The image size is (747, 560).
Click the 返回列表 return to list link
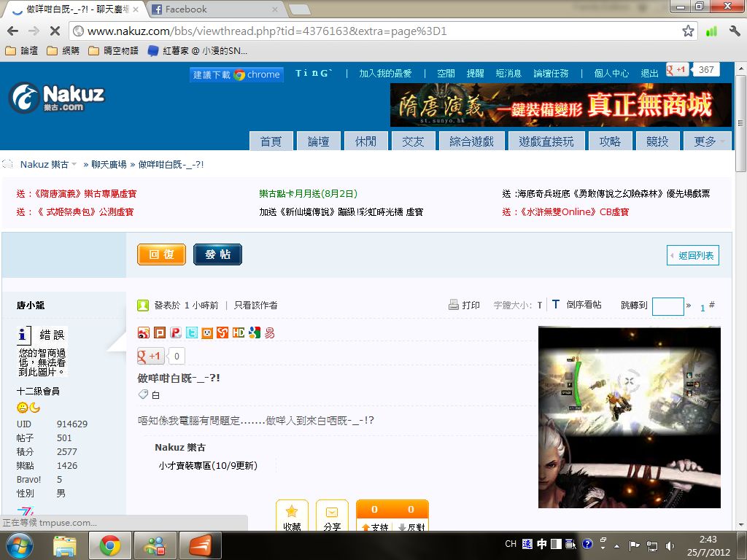693,255
